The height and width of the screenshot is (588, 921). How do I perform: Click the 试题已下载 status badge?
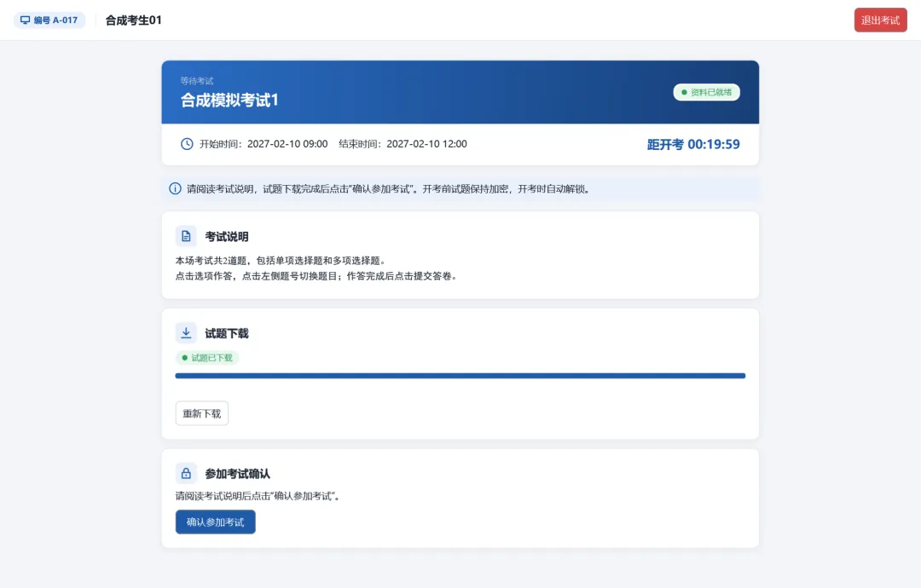pyautogui.click(x=206, y=357)
